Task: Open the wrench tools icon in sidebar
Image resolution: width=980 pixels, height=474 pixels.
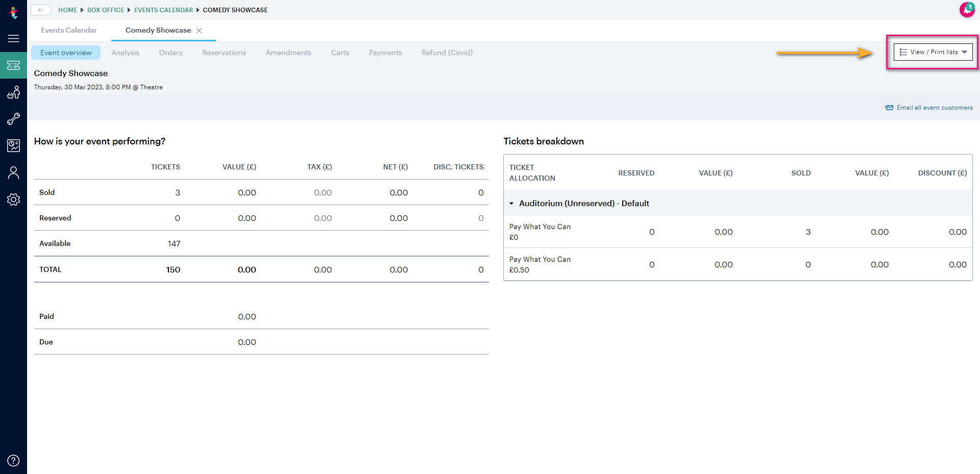Action: (x=13, y=119)
